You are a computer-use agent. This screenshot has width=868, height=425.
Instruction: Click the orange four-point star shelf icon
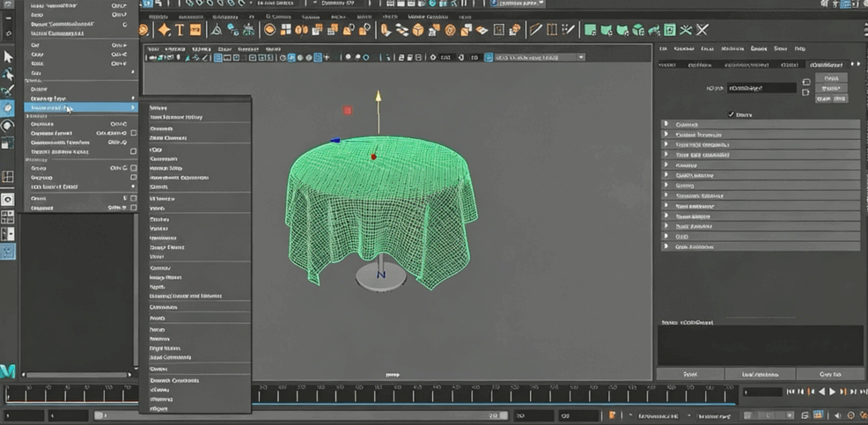[163, 30]
